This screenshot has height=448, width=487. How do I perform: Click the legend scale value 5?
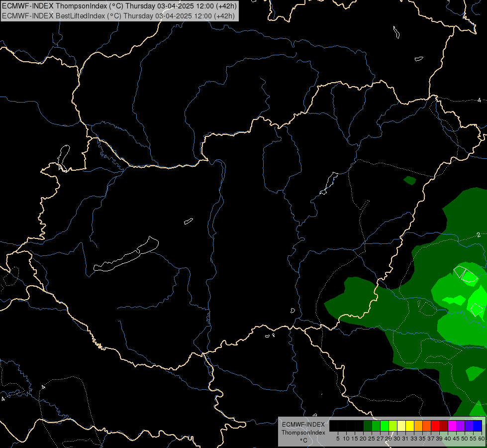pos(338,439)
